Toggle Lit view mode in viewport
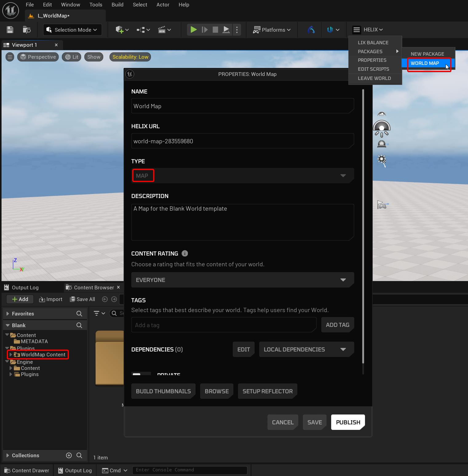 pos(72,57)
